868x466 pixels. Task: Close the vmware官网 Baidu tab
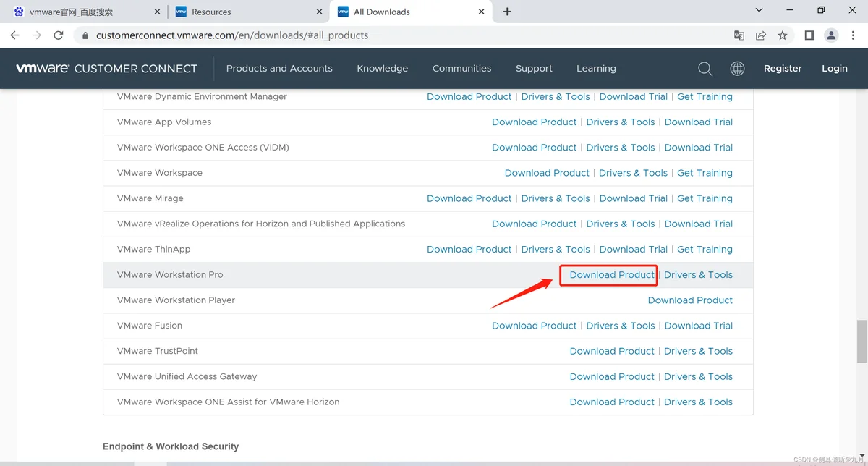point(157,12)
